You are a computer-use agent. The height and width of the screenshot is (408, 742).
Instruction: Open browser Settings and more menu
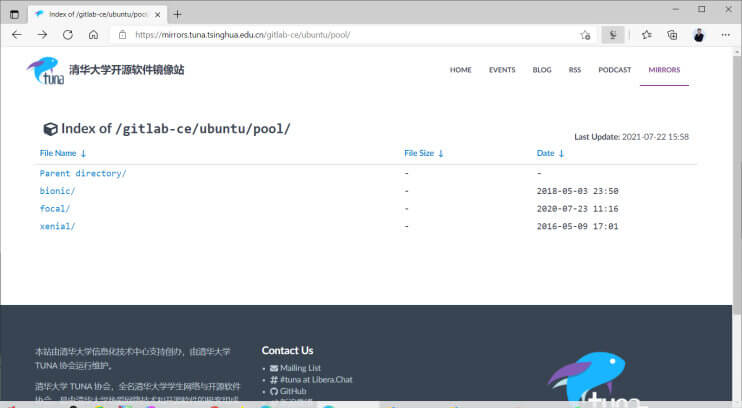click(x=725, y=35)
